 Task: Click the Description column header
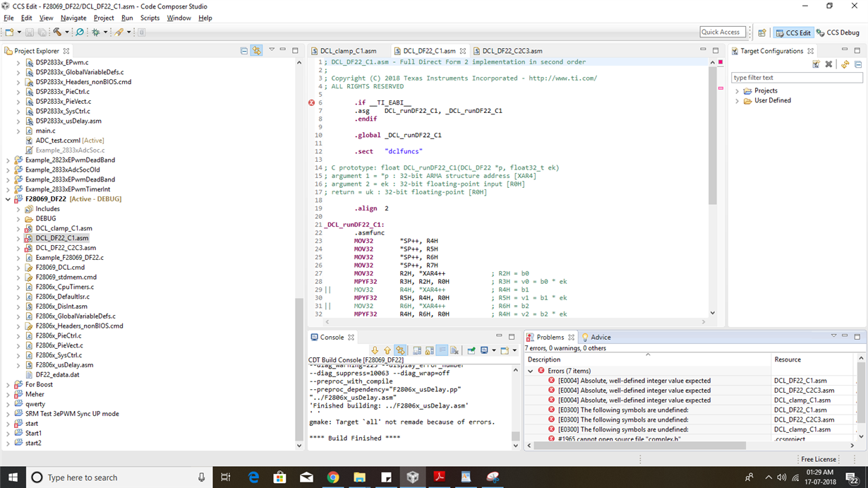(x=648, y=359)
